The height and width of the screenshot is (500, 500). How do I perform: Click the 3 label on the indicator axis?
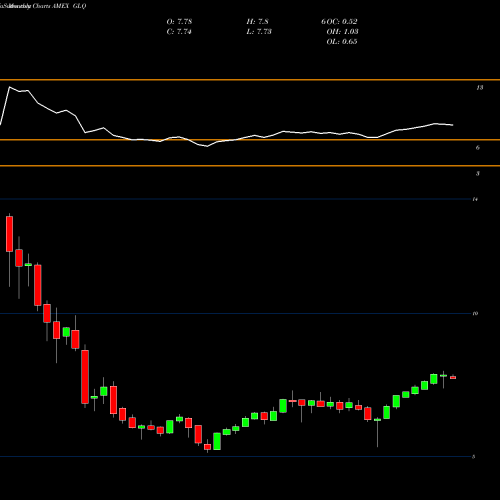(x=478, y=173)
